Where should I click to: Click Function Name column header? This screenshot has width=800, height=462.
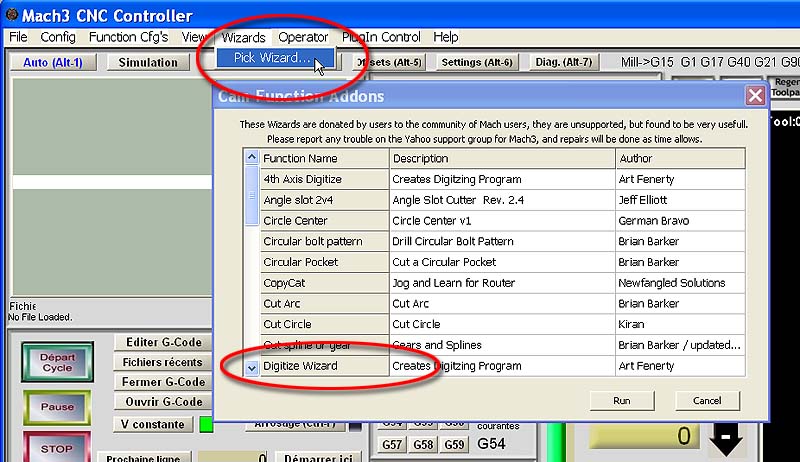pos(324,159)
